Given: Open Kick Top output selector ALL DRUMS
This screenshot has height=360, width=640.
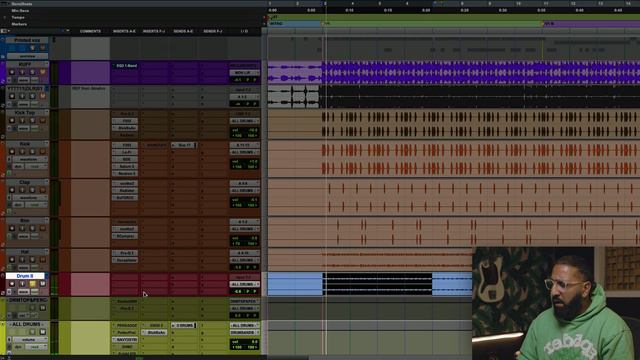Looking at the screenshot, I should click(244, 121).
